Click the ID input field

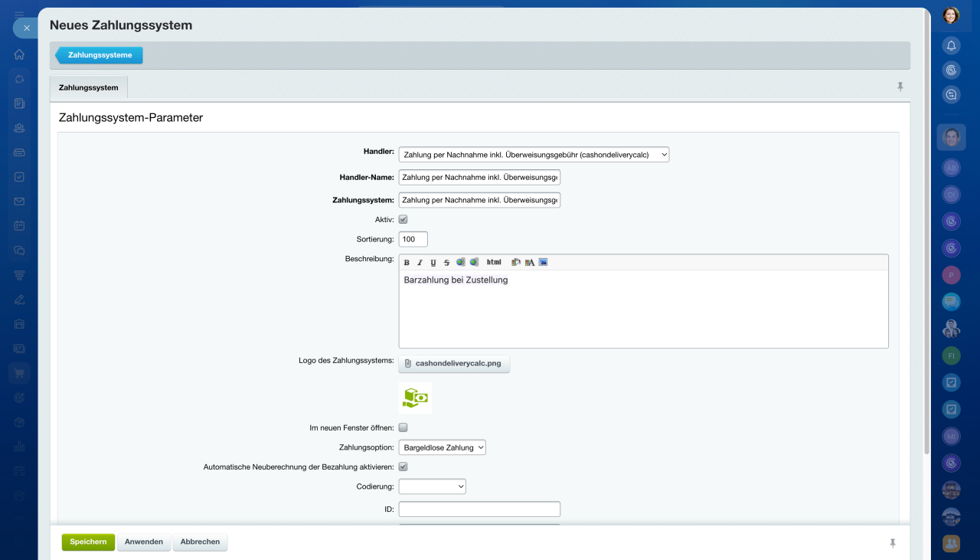[x=480, y=509]
